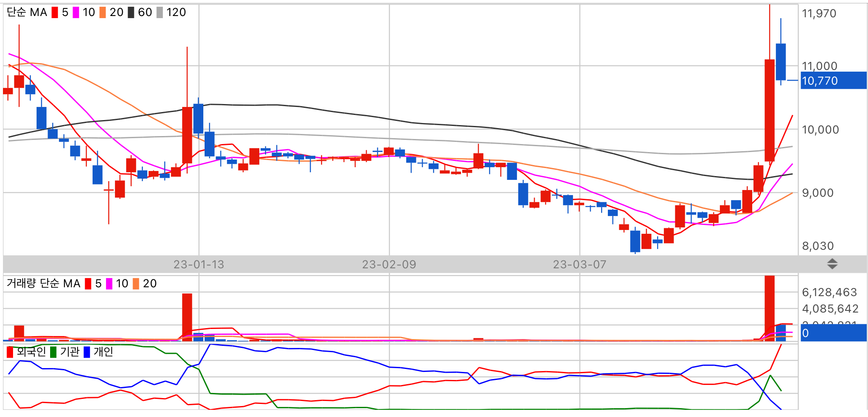Click the current price label 10,770
This screenshot has height=417, width=868.
833,80
